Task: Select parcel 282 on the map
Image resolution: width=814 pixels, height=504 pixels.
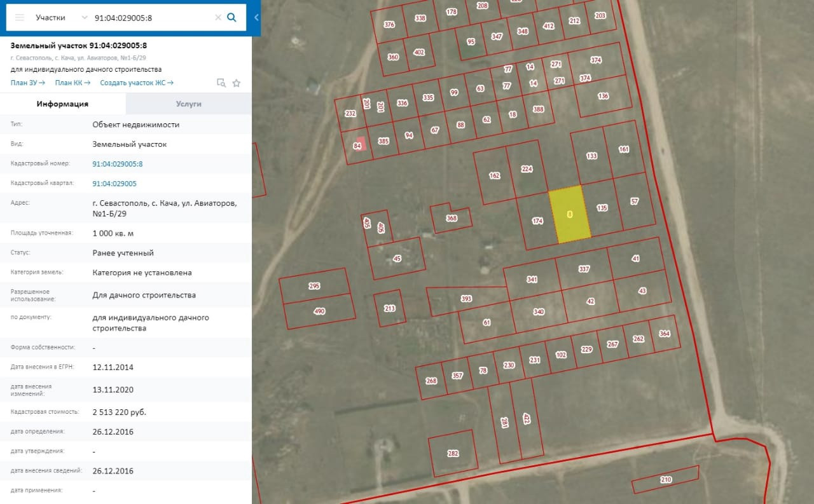Action: [x=453, y=453]
